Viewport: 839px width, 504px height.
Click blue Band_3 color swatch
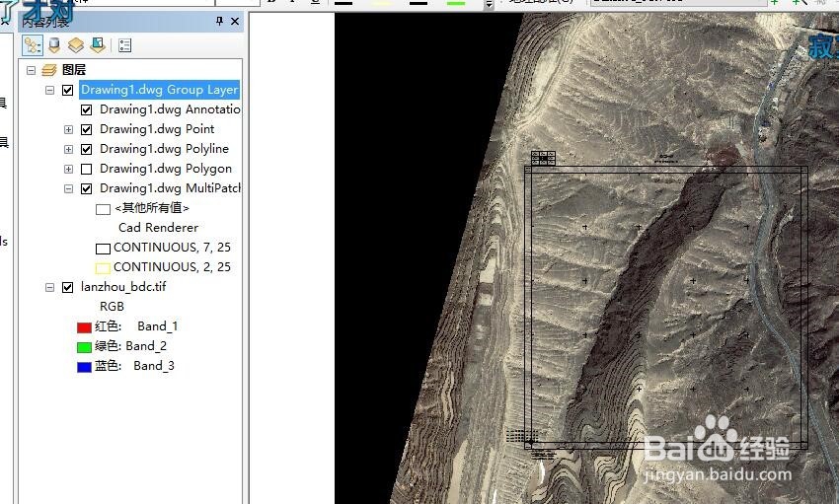tap(84, 367)
